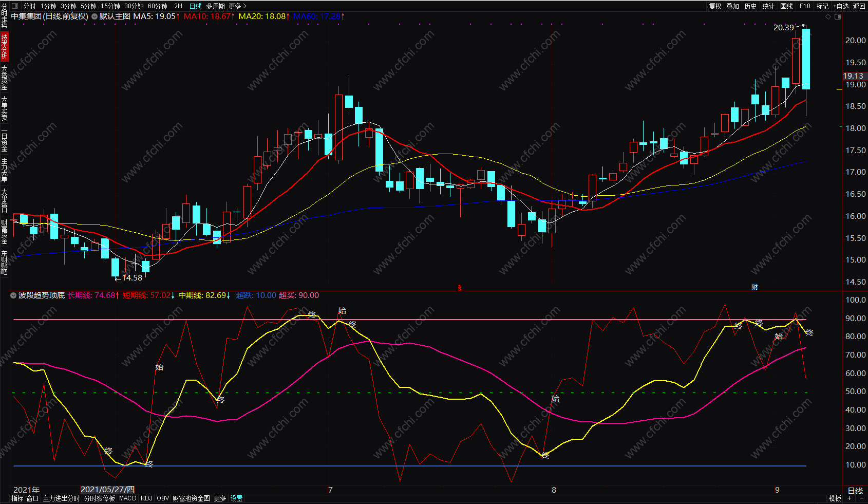Viewport: 868px width, 504px height.
Task: Select the 日线 daily period
Action: (x=196, y=6)
